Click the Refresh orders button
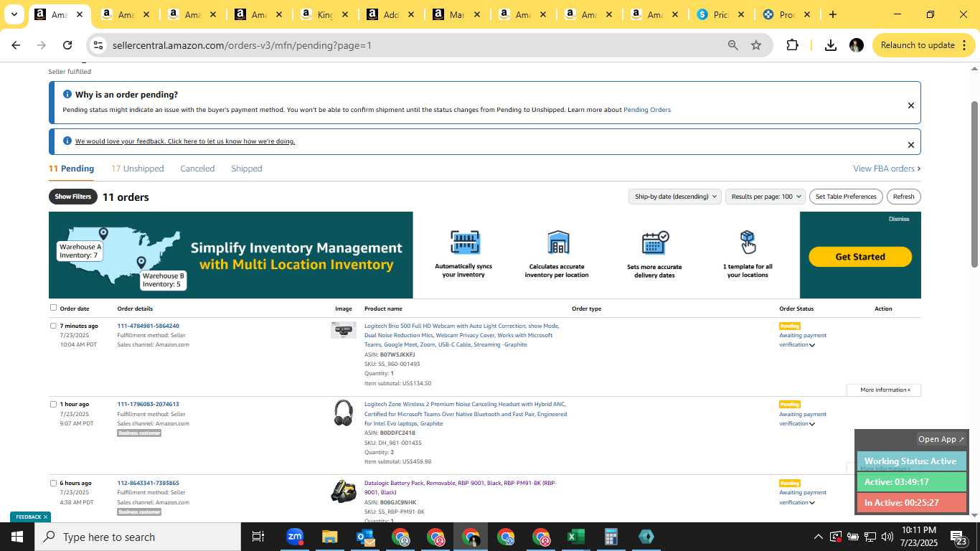The width and height of the screenshot is (980, 551). [903, 197]
